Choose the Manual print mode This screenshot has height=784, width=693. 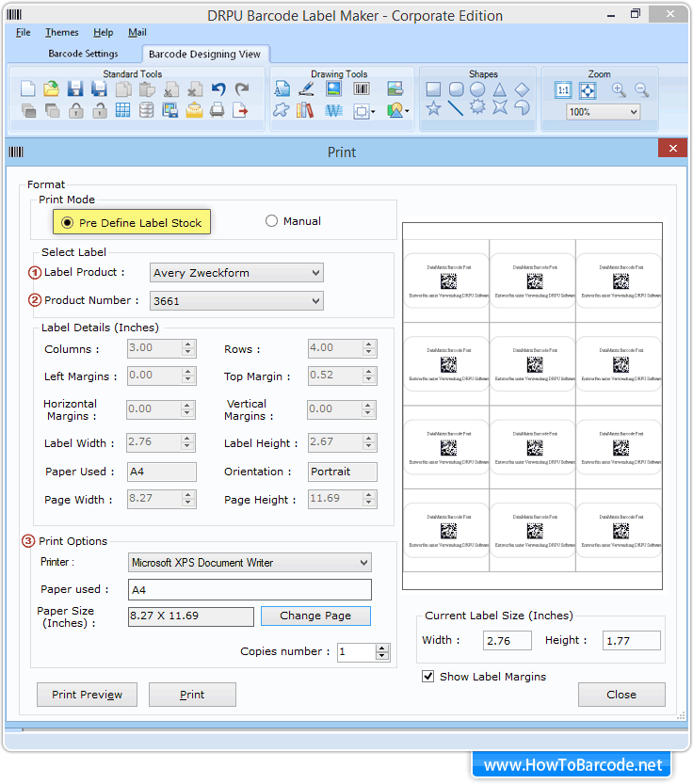(271, 221)
